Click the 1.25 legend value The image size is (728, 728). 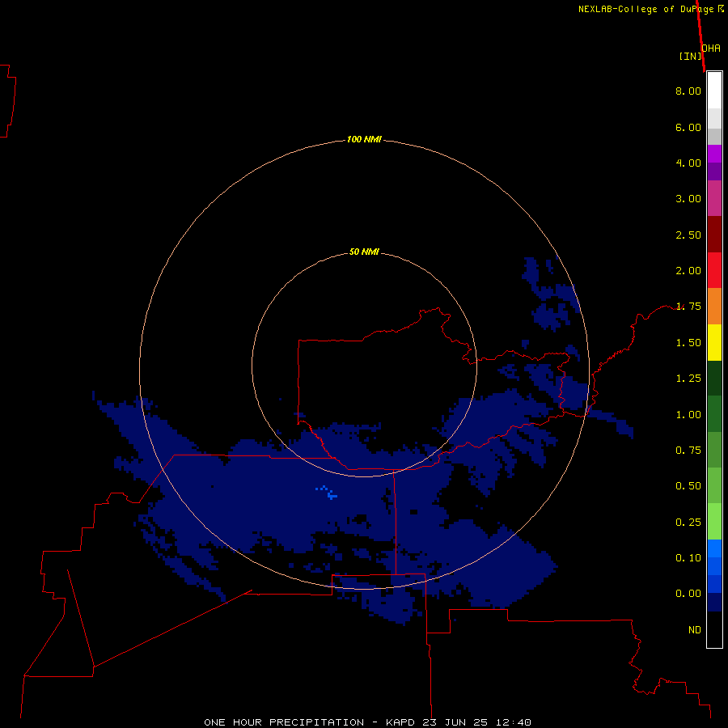pos(688,379)
